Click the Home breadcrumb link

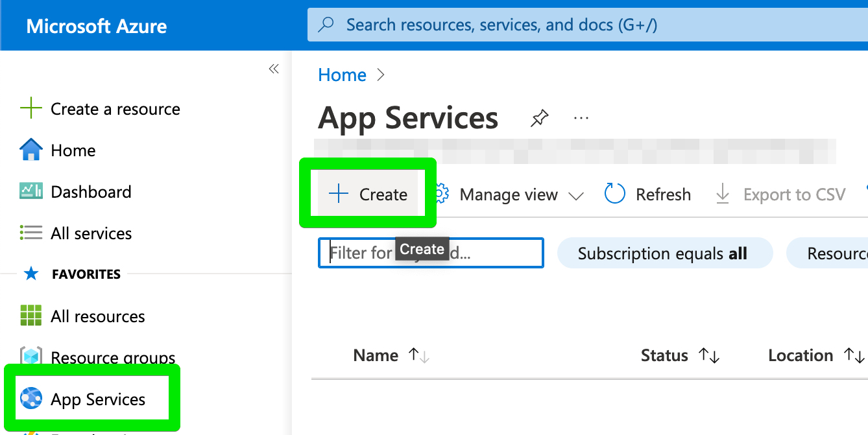point(342,75)
